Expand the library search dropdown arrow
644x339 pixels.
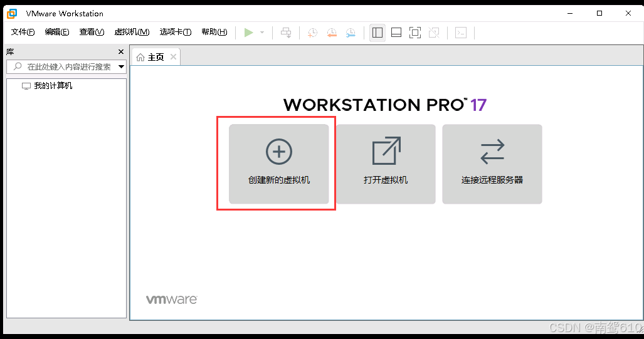[122, 66]
